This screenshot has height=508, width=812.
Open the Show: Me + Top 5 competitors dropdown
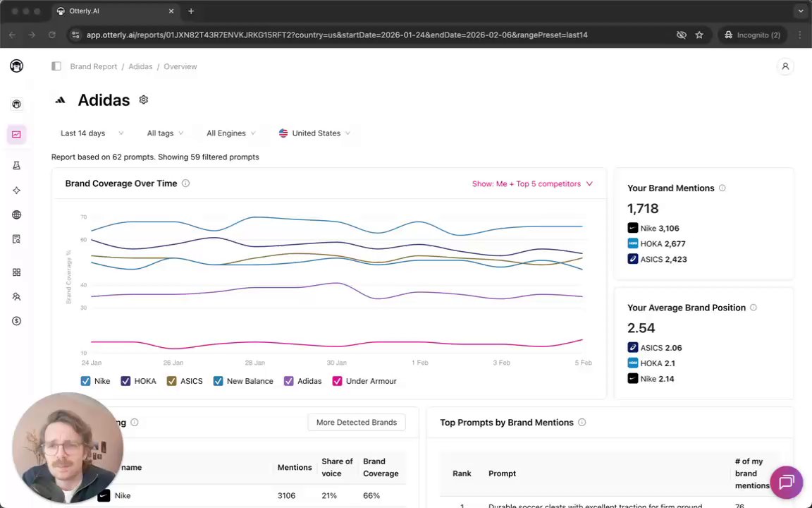[x=532, y=184]
